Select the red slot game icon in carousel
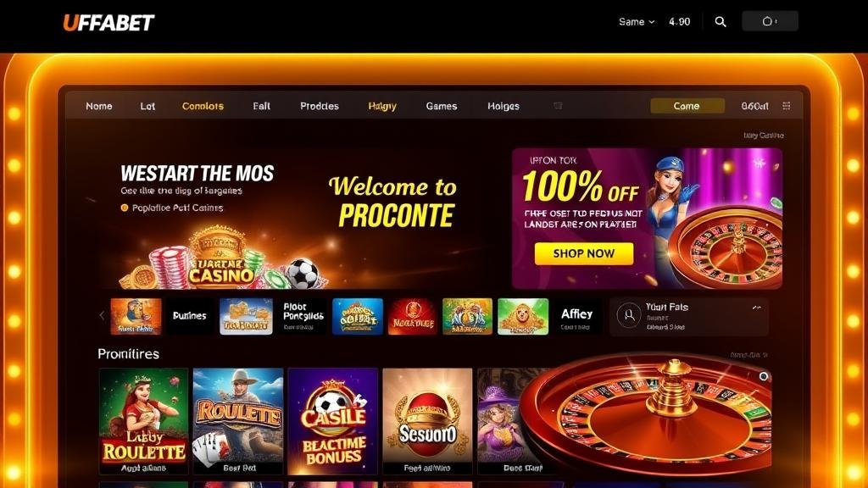This screenshot has height=488, width=868. point(413,317)
